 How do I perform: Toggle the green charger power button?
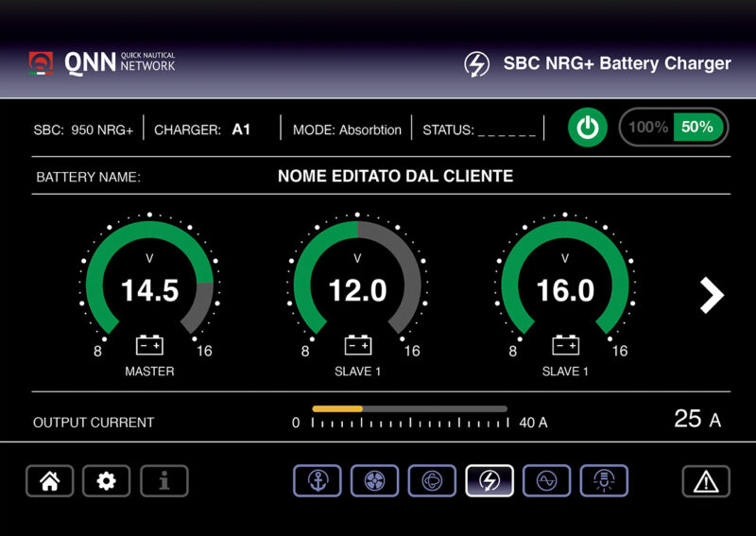point(587,128)
